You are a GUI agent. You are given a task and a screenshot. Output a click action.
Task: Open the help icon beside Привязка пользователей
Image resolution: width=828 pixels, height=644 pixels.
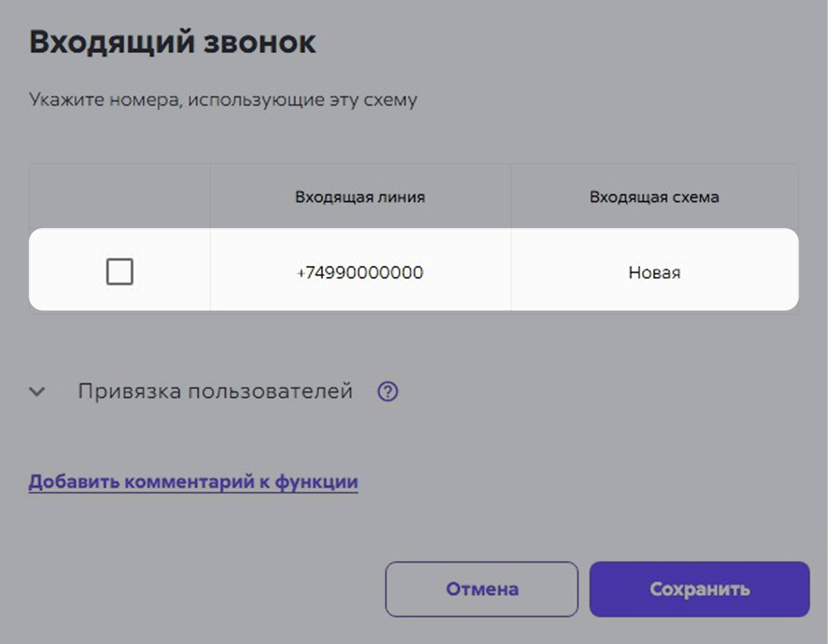coord(387,391)
